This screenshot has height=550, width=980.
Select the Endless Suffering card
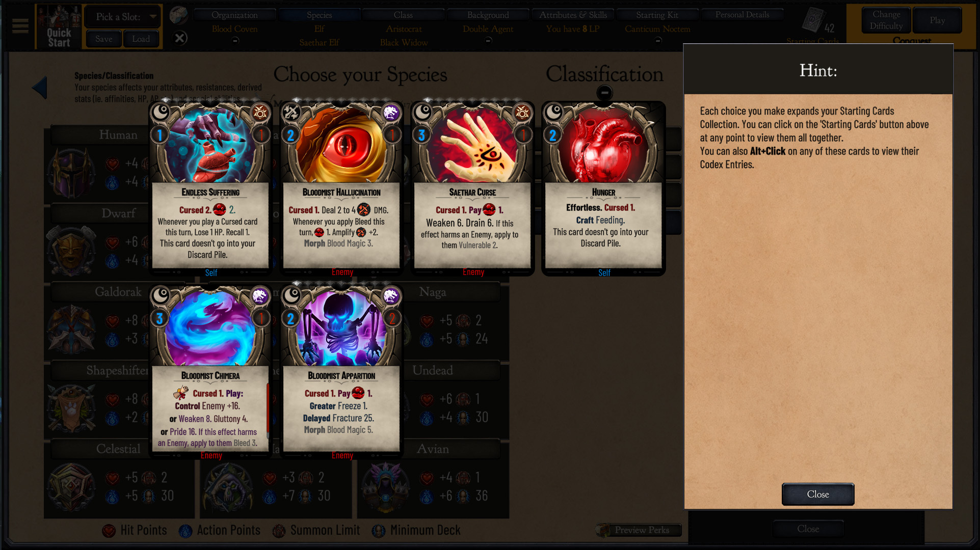210,187
